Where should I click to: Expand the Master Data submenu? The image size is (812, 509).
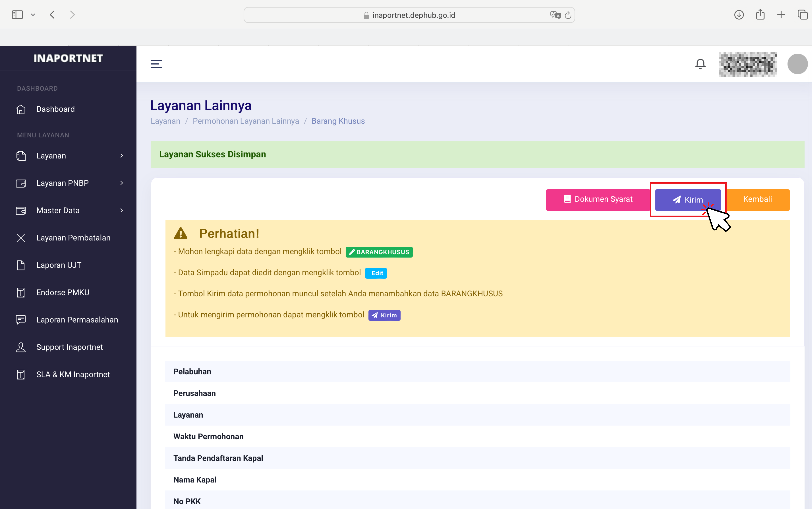[x=122, y=210]
